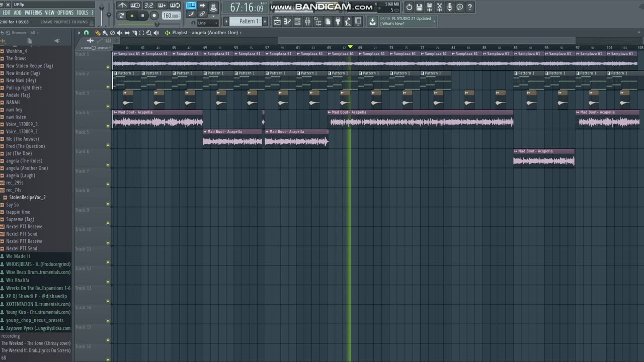Select the Slice tool in playlist toolbar
This screenshot has width=644, height=362.
click(134, 33)
